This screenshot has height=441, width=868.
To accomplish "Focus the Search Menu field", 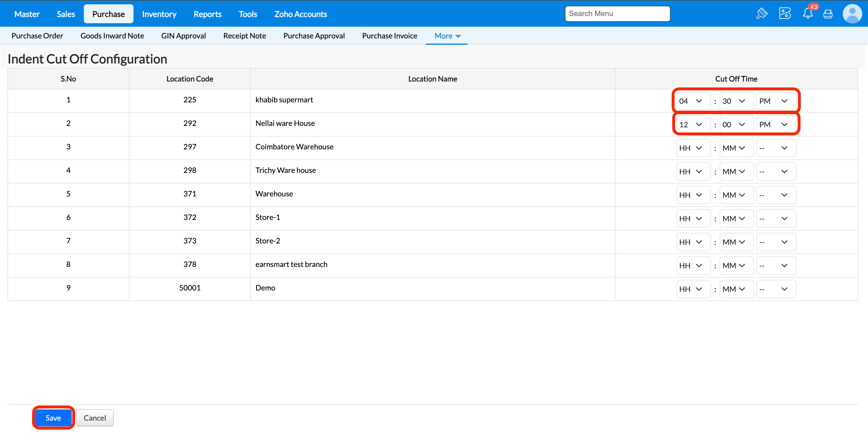I will click(x=617, y=13).
